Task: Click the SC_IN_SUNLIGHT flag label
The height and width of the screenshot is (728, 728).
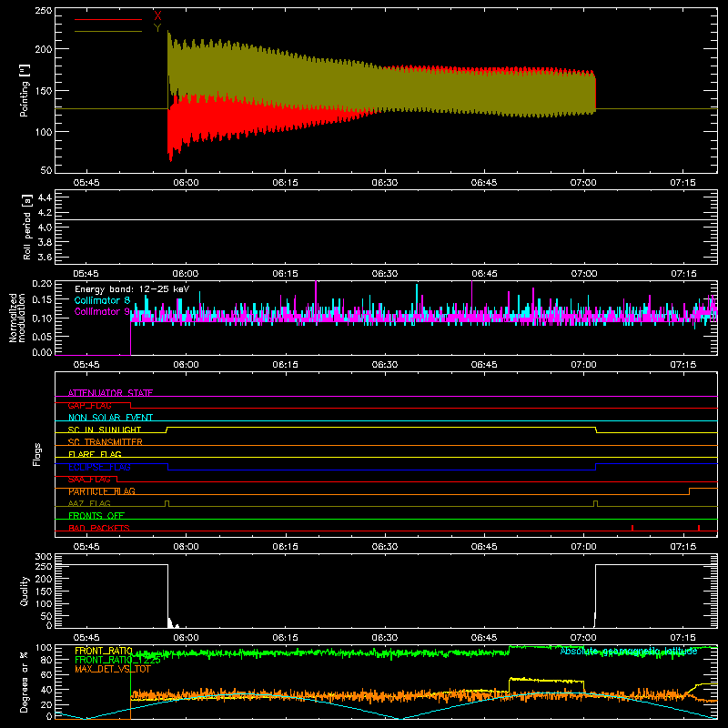Action: (x=105, y=430)
